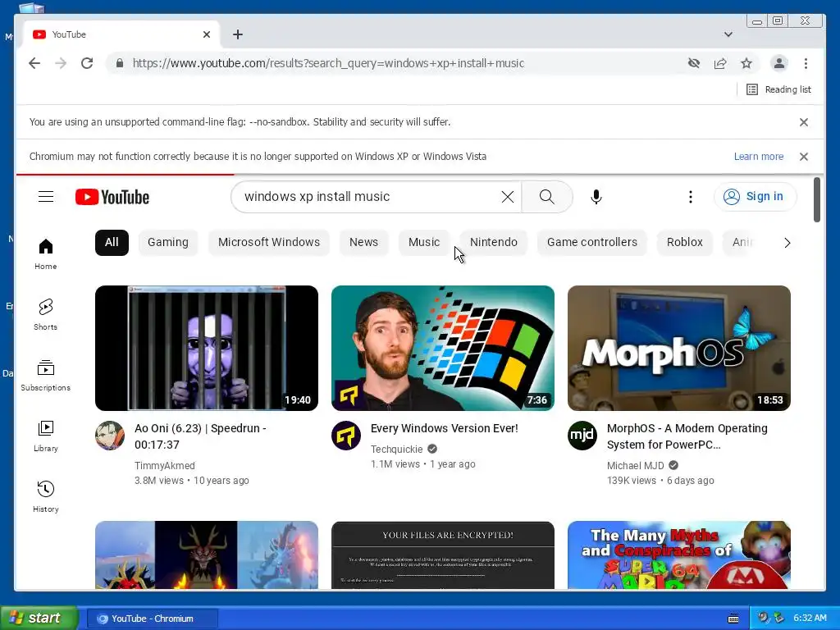Click YouTube - Chromium taskbar button
840x630 pixels.
(152, 619)
